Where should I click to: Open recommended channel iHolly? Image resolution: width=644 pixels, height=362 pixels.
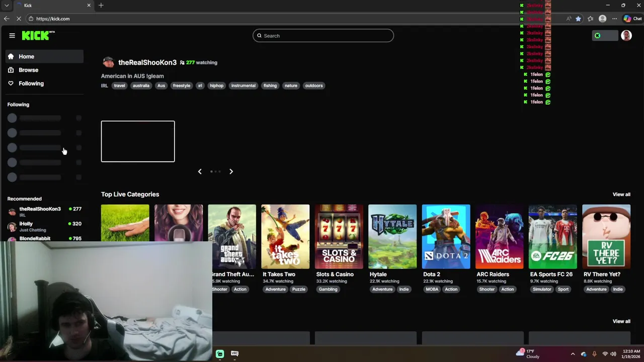pos(45,226)
